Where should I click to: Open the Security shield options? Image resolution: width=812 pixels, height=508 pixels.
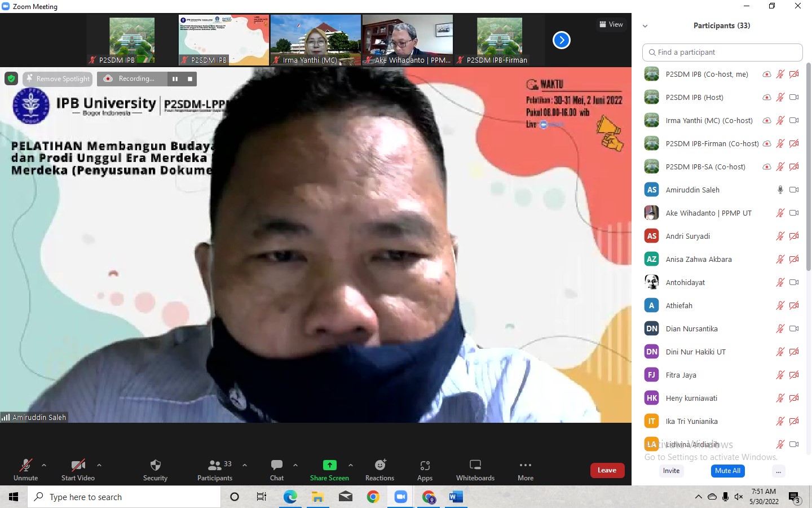pos(155,470)
